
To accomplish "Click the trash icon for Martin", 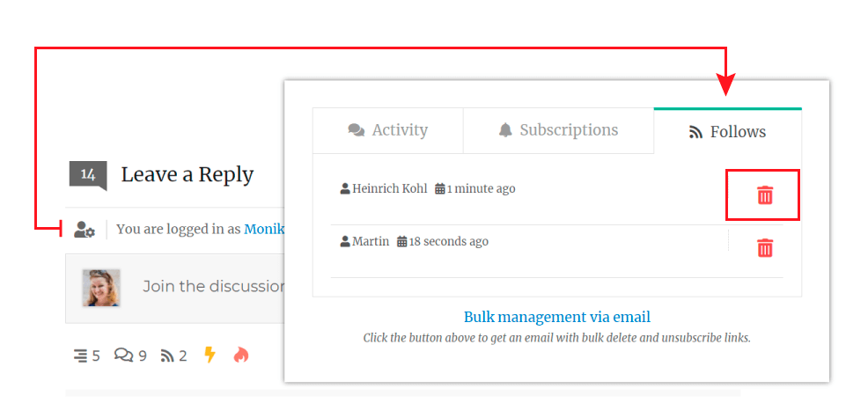I will point(764,248).
